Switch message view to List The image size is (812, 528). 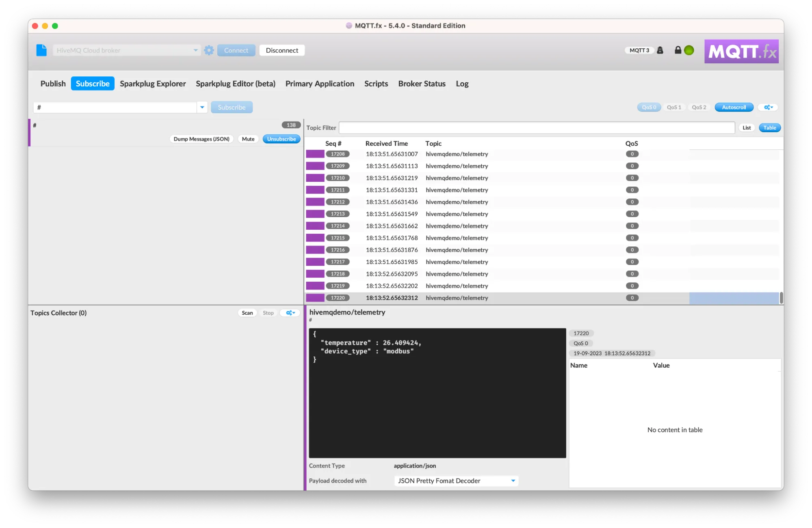click(x=747, y=128)
